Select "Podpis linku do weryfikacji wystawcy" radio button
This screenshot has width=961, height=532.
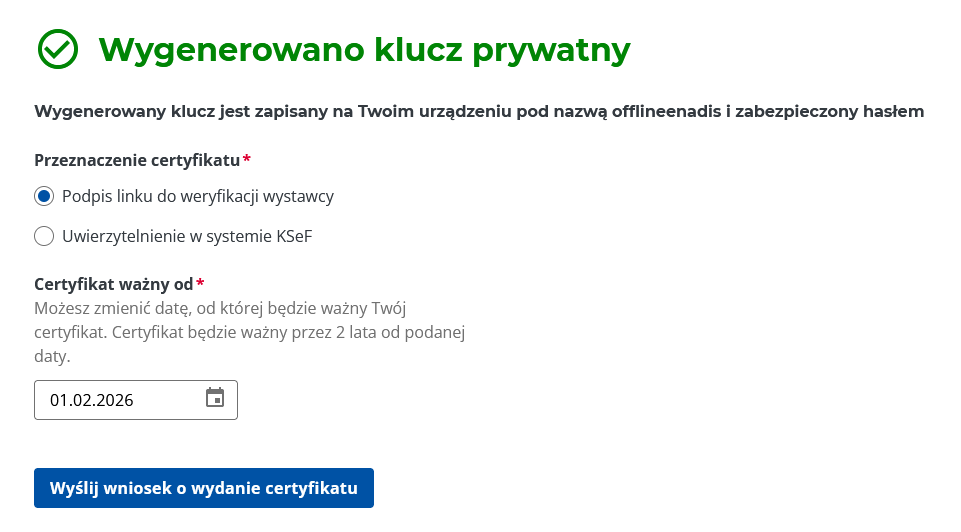[x=44, y=196]
